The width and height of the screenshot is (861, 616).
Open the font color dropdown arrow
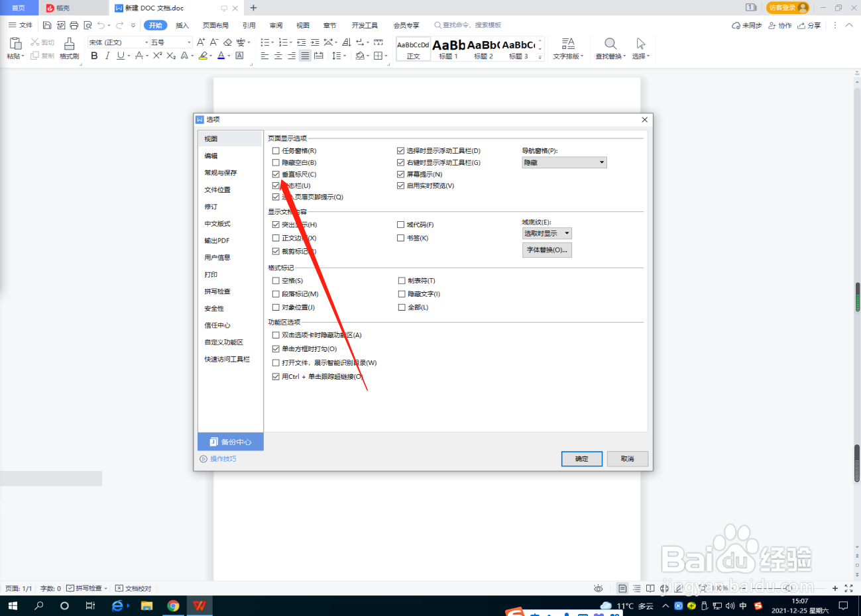tap(229, 56)
